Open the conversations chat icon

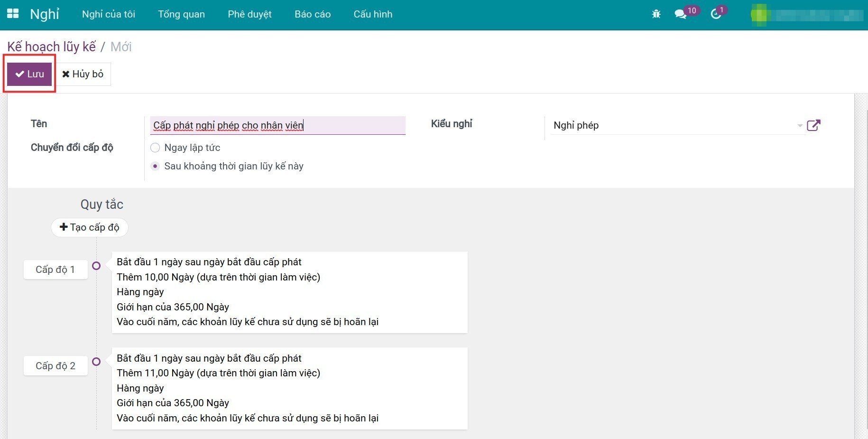point(681,14)
